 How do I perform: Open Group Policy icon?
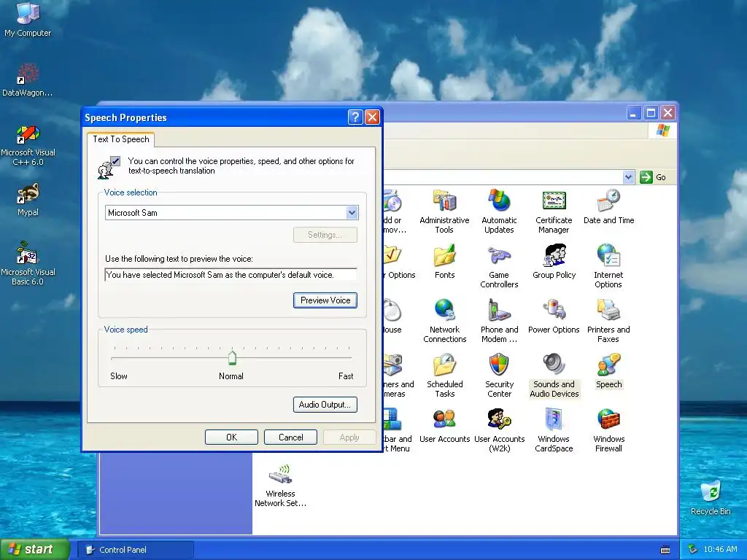pos(554,262)
